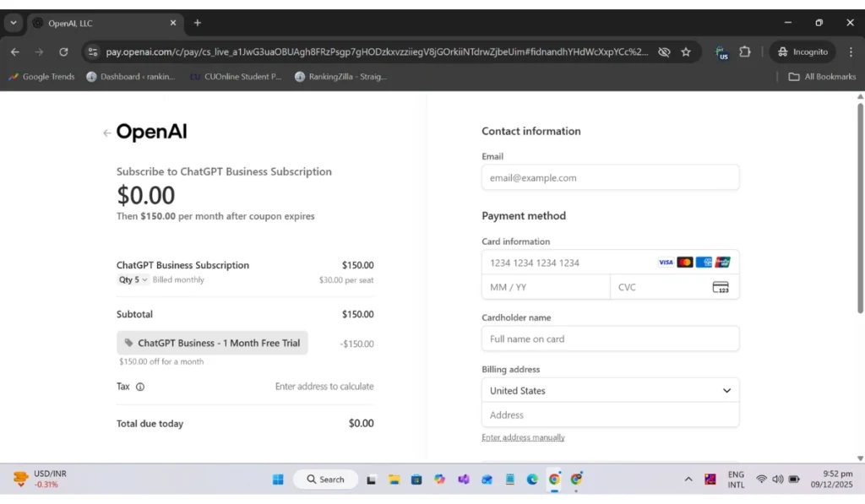
Task: Open the Qty 5 seat dropdown
Action: point(133,279)
